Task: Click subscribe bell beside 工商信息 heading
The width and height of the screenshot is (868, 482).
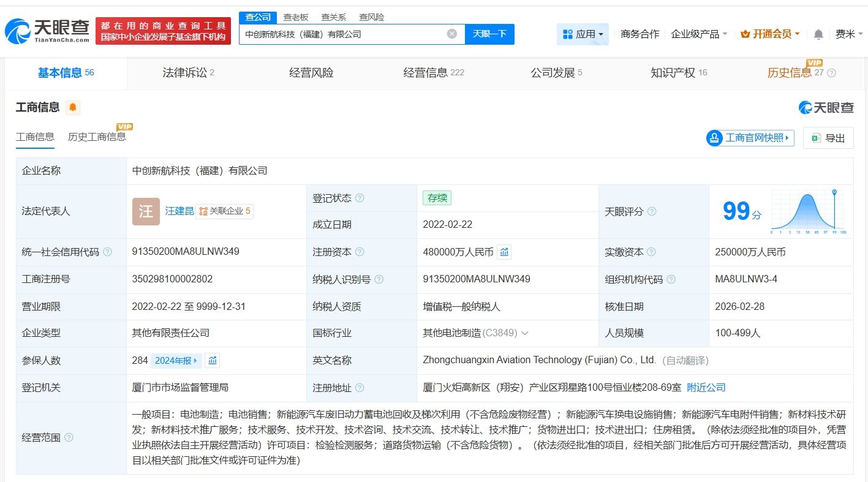Action: click(x=72, y=107)
